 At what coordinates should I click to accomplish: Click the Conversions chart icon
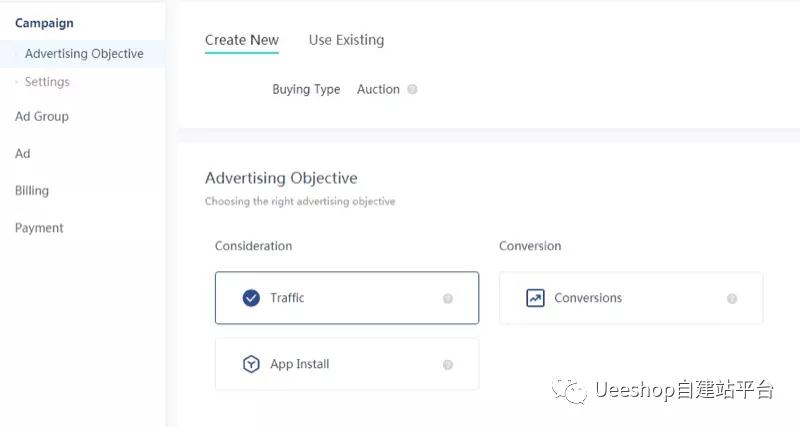[535, 298]
